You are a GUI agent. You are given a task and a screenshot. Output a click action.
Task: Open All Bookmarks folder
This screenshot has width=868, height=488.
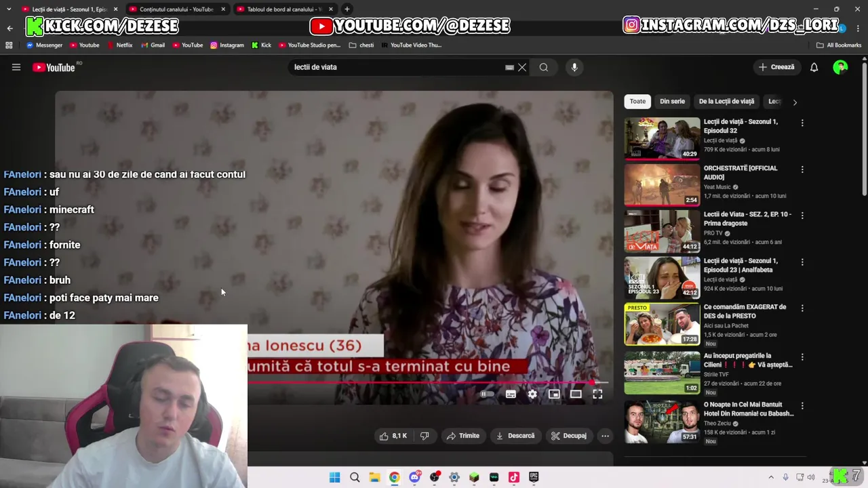[x=839, y=45]
